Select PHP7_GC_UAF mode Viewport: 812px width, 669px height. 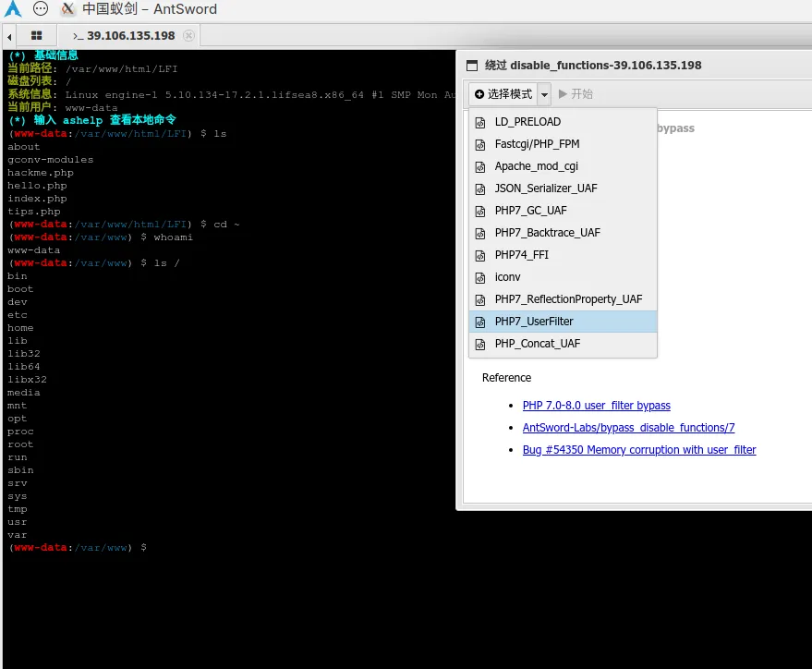(x=563, y=211)
